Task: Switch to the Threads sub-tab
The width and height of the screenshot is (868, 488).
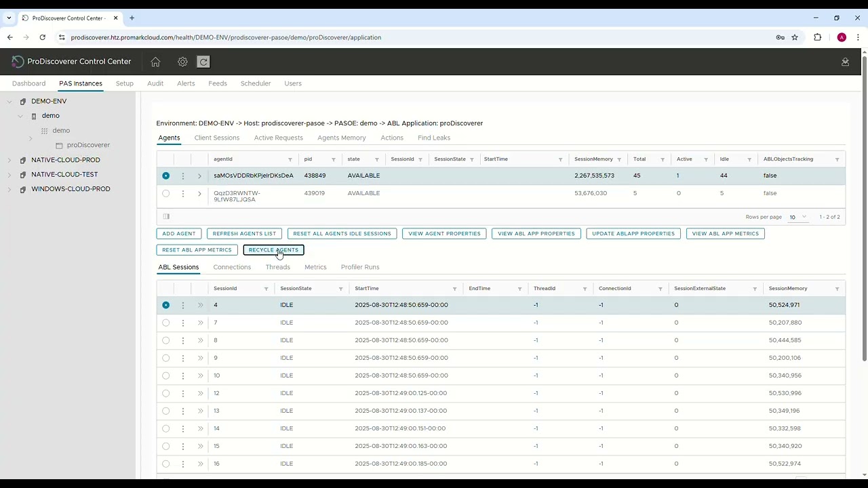Action: point(277,267)
